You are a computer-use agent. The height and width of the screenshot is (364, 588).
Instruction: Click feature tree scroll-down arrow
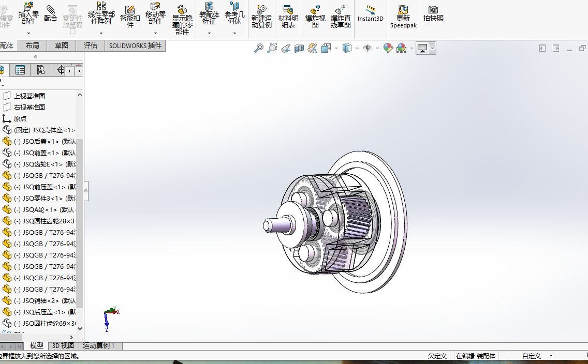pyautogui.click(x=80, y=329)
